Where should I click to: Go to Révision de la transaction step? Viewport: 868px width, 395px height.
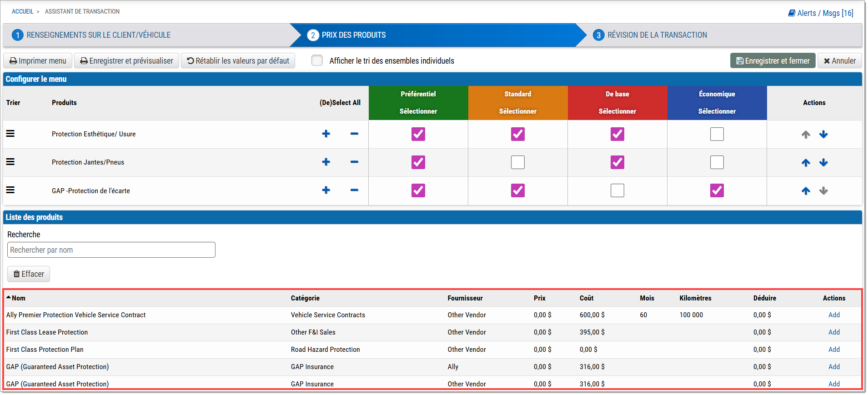pyautogui.click(x=657, y=35)
